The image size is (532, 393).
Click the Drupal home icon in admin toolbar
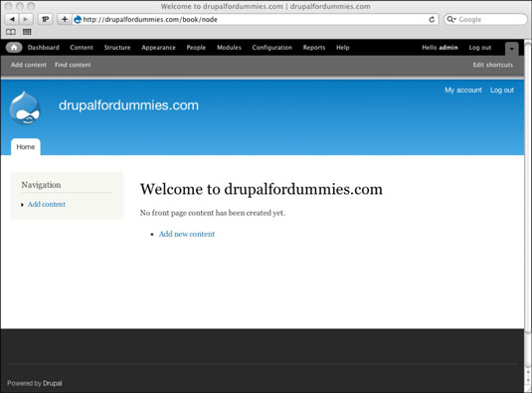click(x=14, y=48)
